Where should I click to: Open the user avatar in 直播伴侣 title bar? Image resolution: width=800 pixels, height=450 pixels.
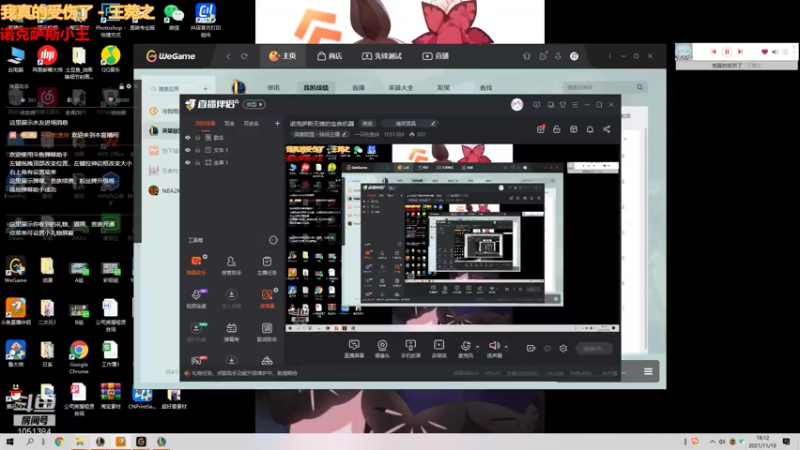517,105
